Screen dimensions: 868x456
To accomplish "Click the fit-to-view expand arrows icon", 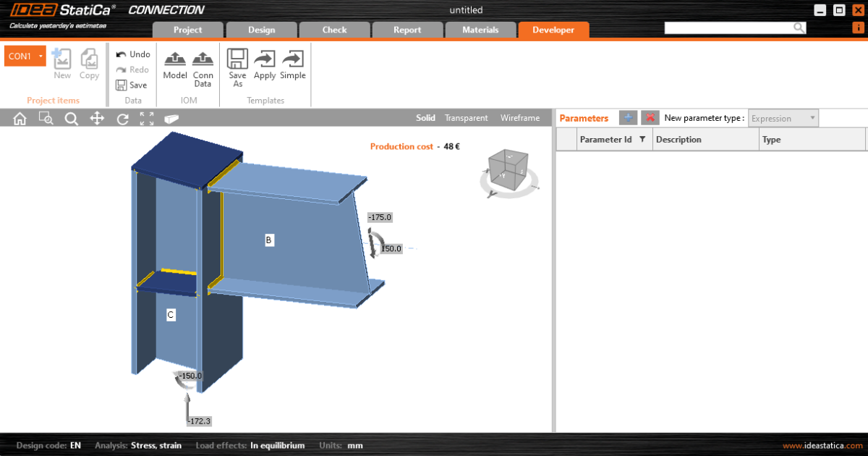I will tap(146, 117).
